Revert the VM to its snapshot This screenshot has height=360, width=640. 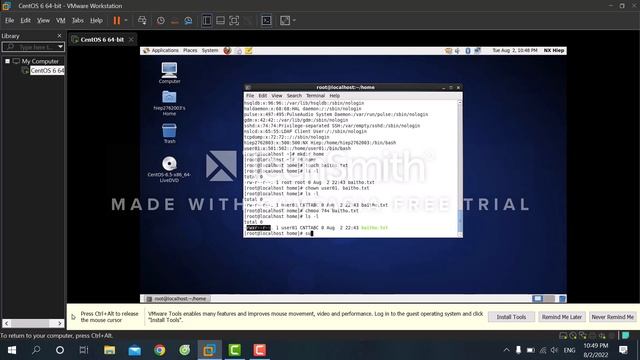[x=174, y=20]
